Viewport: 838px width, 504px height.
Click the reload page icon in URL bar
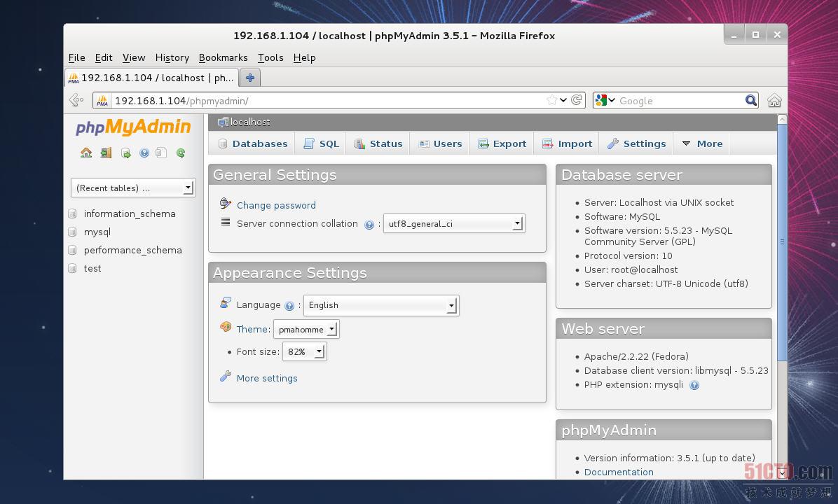(x=576, y=100)
